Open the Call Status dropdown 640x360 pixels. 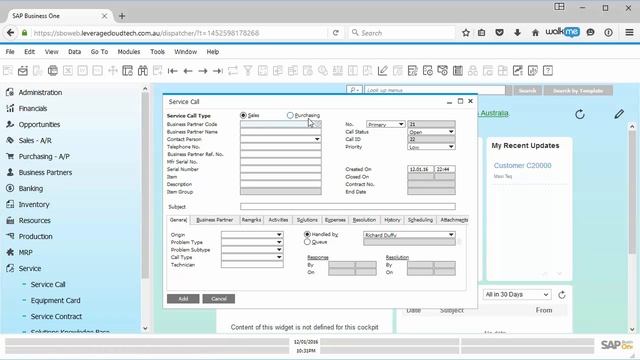[451, 132]
